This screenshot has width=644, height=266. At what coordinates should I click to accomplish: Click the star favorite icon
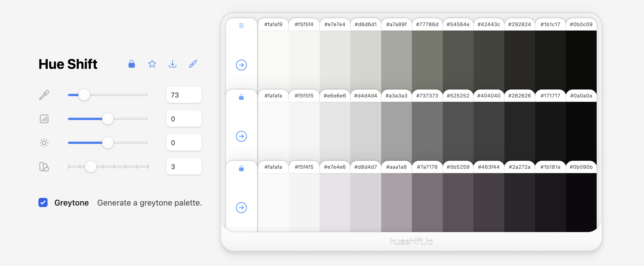pos(152,64)
